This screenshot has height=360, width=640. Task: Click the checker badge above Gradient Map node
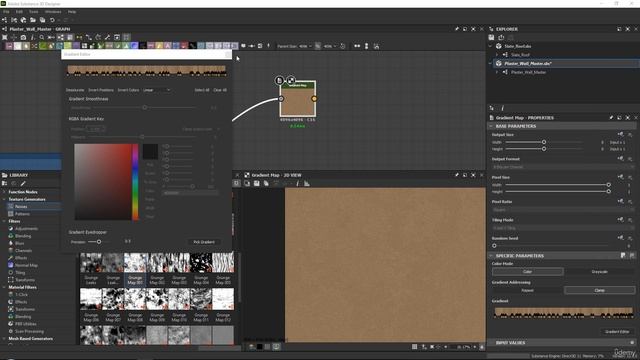pyautogui.click(x=291, y=80)
